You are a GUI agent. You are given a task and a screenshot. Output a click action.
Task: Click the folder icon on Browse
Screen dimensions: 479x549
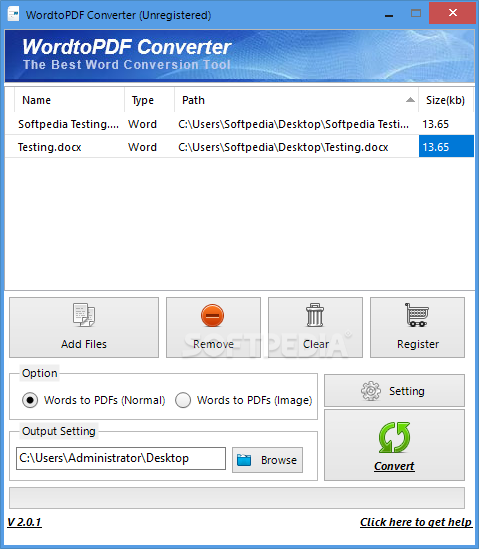[244, 460]
